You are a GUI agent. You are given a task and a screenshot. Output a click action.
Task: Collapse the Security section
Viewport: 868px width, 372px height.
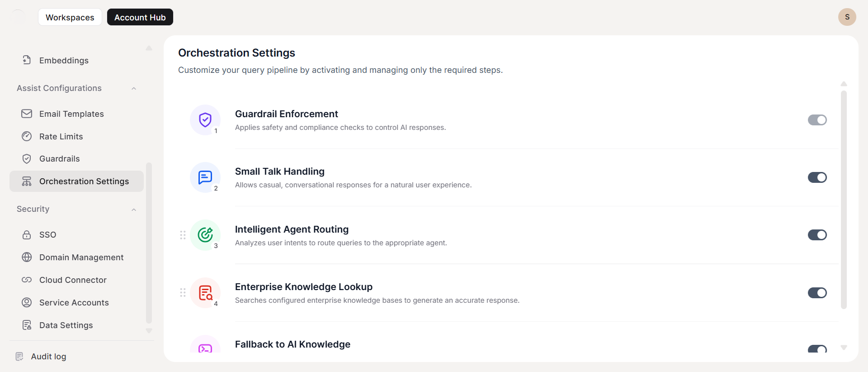[x=134, y=210]
